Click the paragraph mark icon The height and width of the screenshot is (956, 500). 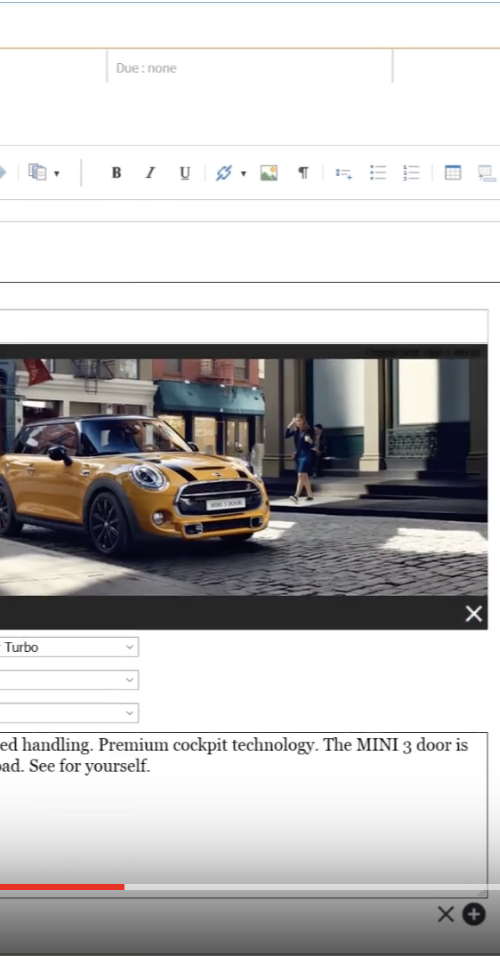tap(303, 173)
